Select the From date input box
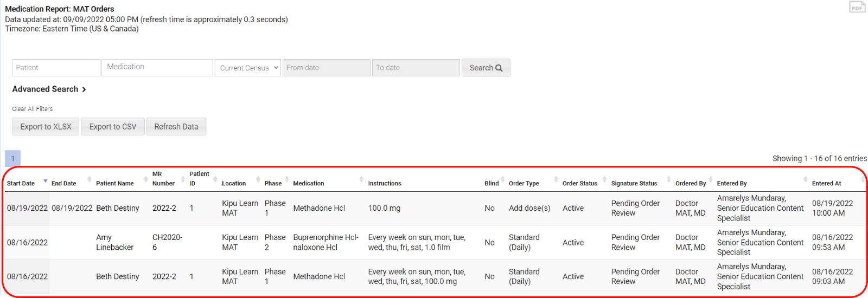 coord(326,68)
